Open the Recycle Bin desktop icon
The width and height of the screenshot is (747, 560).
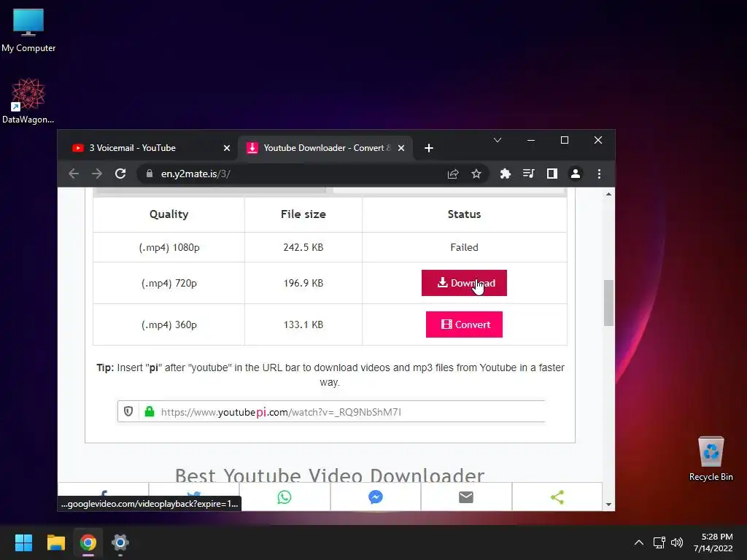711,459
